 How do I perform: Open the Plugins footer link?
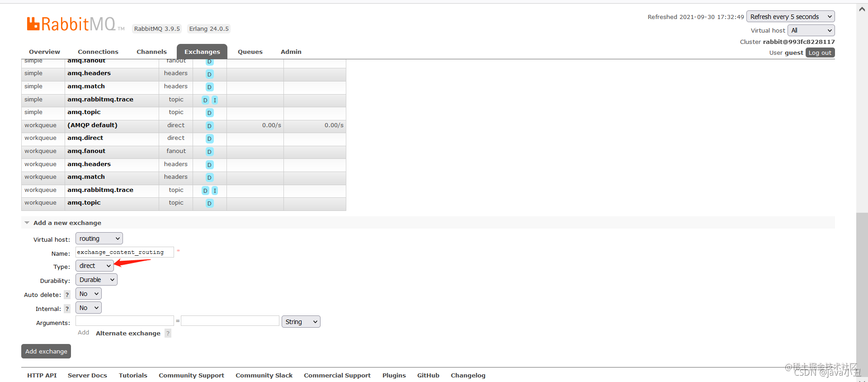394,375
